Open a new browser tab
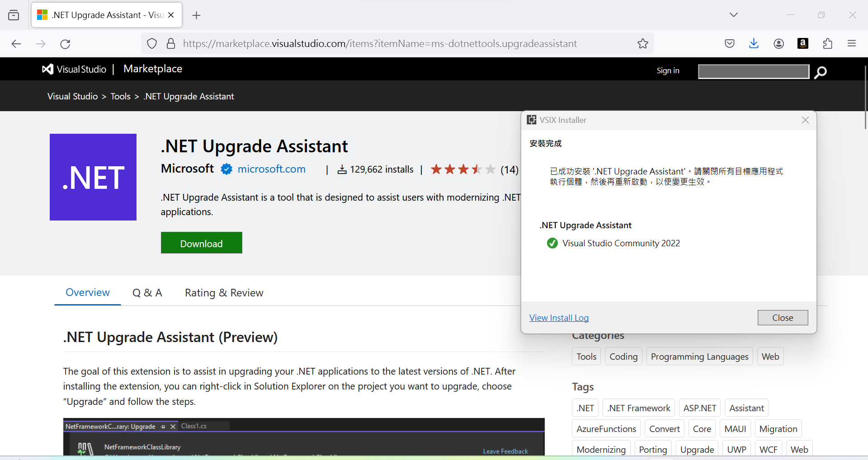The image size is (868, 460). (x=196, y=15)
